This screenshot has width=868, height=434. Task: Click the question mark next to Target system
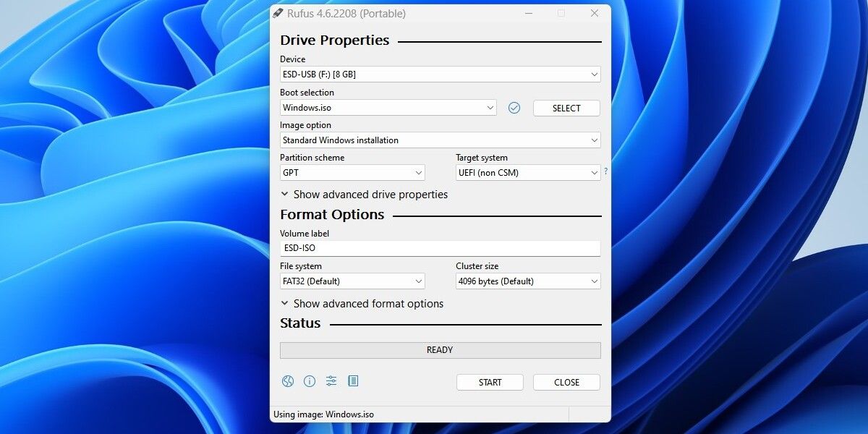(x=606, y=172)
